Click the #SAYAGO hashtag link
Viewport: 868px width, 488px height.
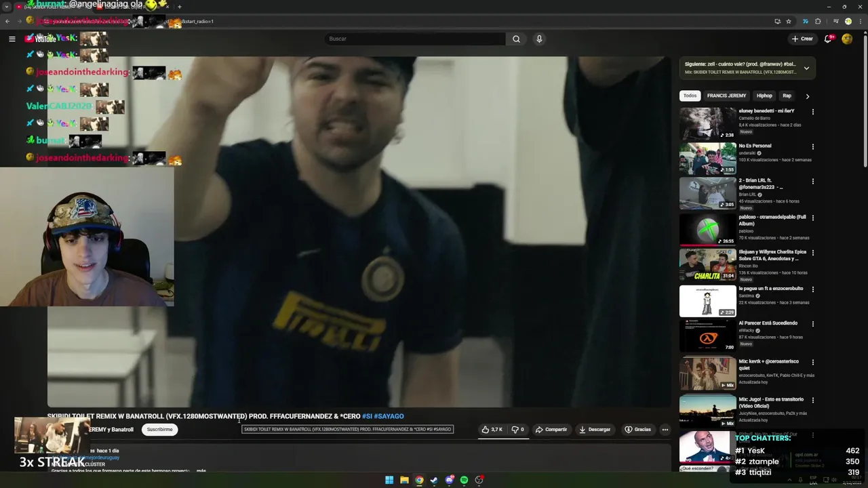pos(389,416)
